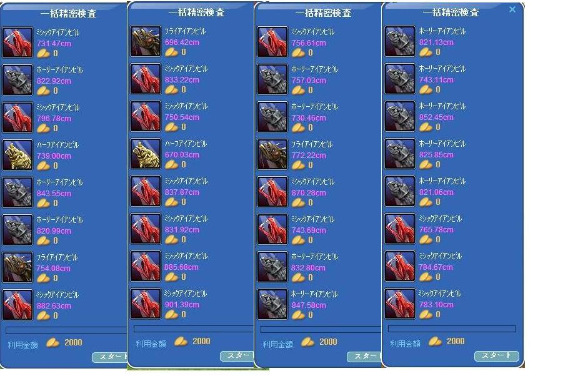Click the red fish icon at 901.39cm
Image resolution: width=588 pixels, height=376 pixels.
tap(146, 304)
